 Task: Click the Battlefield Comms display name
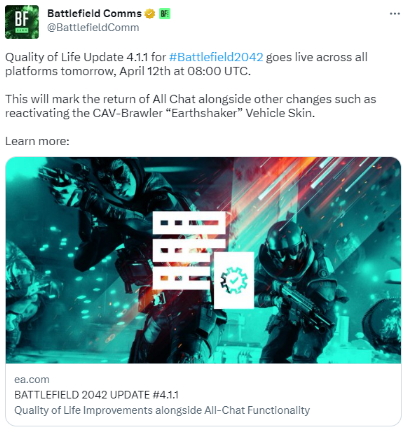point(94,14)
